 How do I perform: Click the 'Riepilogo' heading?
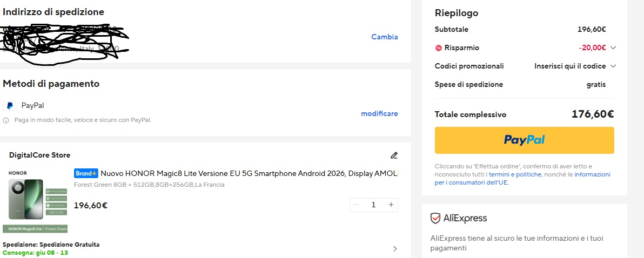(457, 13)
